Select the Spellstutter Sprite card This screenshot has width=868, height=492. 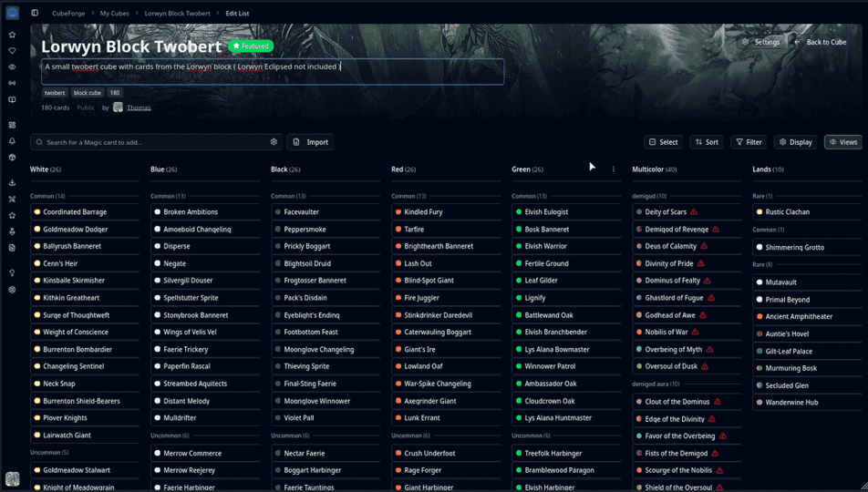pos(205,298)
